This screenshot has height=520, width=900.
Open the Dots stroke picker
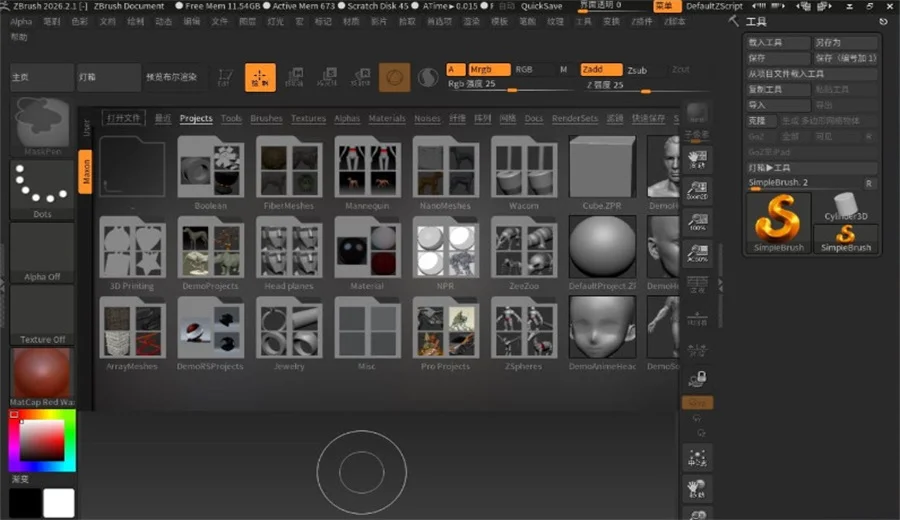pyautogui.click(x=42, y=190)
